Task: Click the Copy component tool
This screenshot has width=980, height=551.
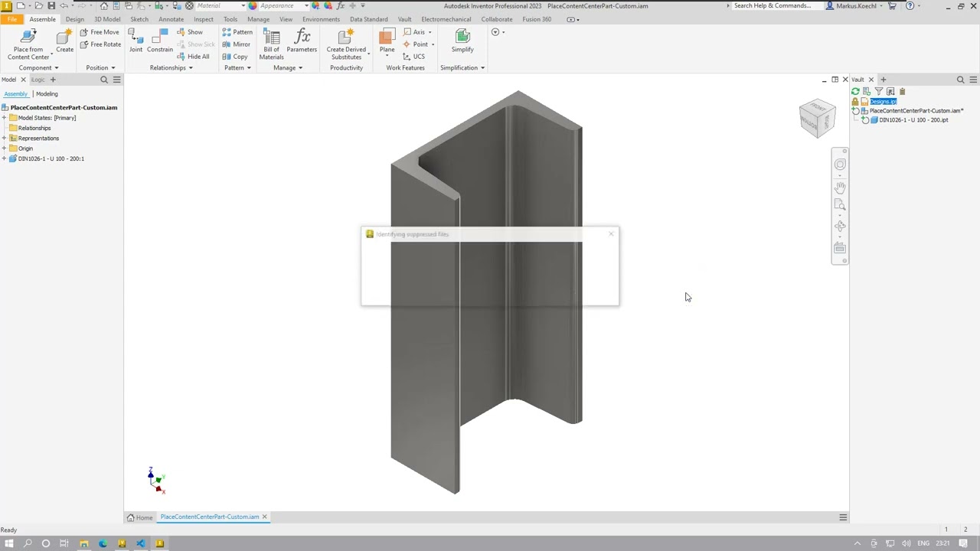Action: coord(235,57)
